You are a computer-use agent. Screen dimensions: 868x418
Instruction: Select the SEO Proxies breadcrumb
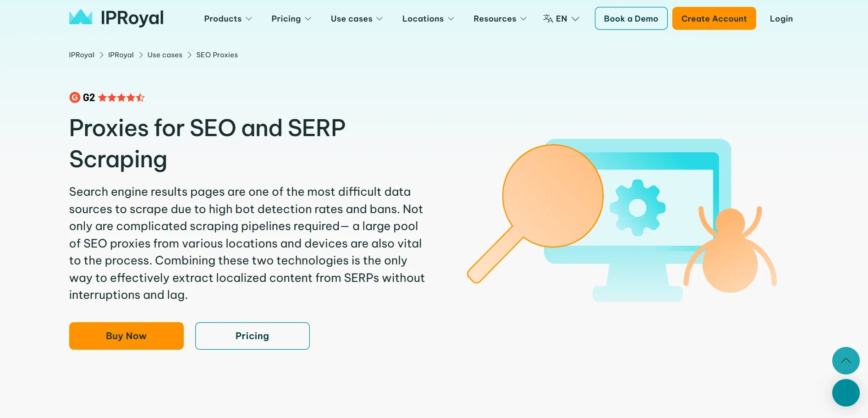tap(217, 55)
